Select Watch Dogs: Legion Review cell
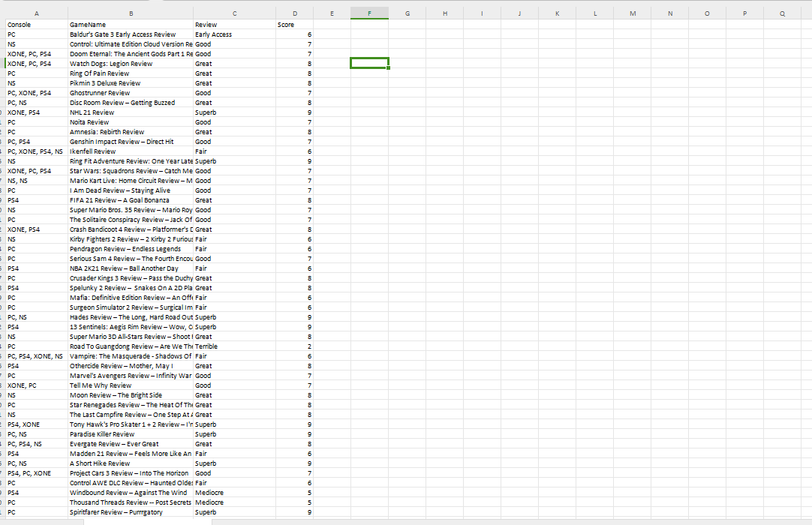Screen dimensions: 812x525 (131, 64)
